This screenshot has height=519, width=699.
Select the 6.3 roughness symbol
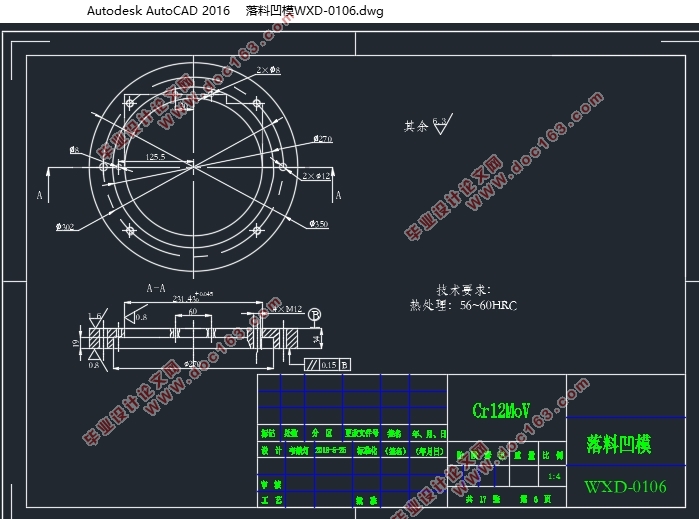click(x=441, y=124)
